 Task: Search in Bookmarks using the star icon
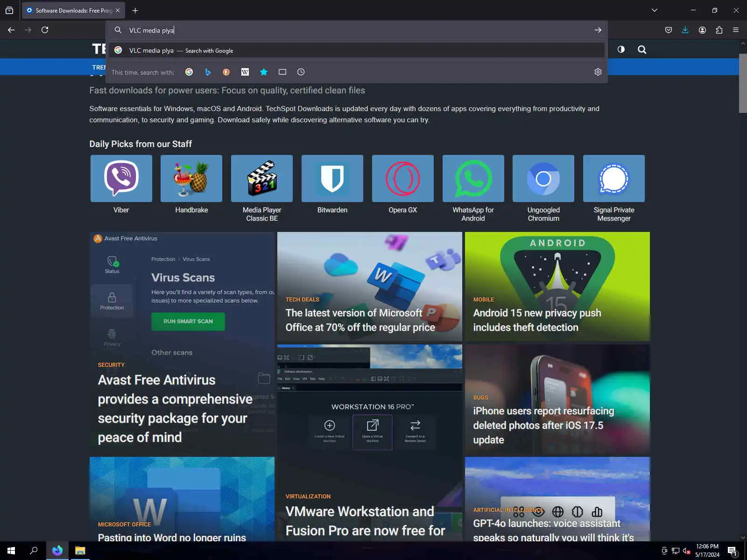pyautogui.click(x=264, y=72)
